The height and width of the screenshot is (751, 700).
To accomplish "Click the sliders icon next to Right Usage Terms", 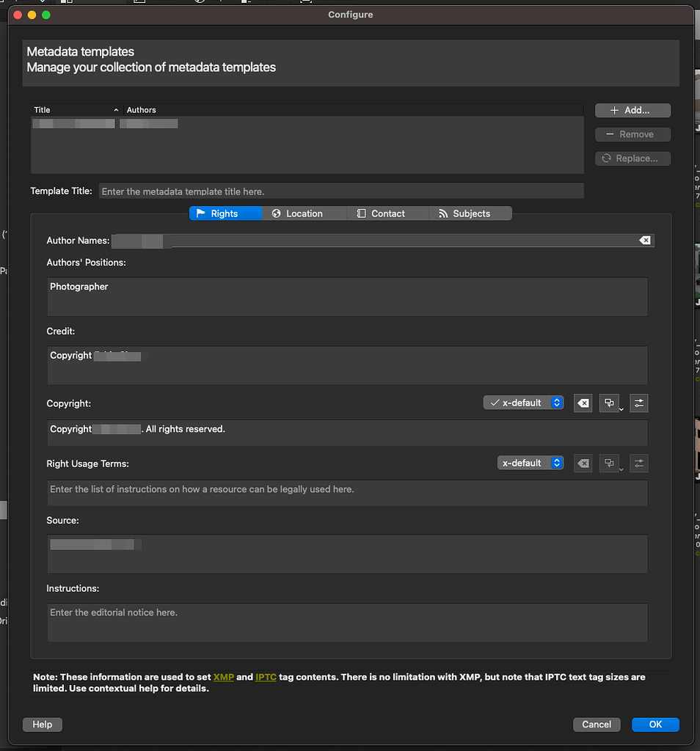I will tap(638, 463).
